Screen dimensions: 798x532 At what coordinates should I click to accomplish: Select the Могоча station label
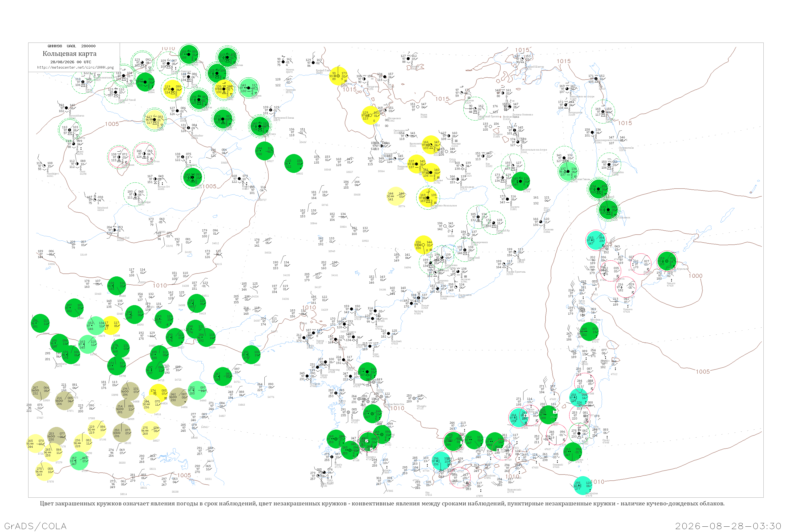[290, 70]
